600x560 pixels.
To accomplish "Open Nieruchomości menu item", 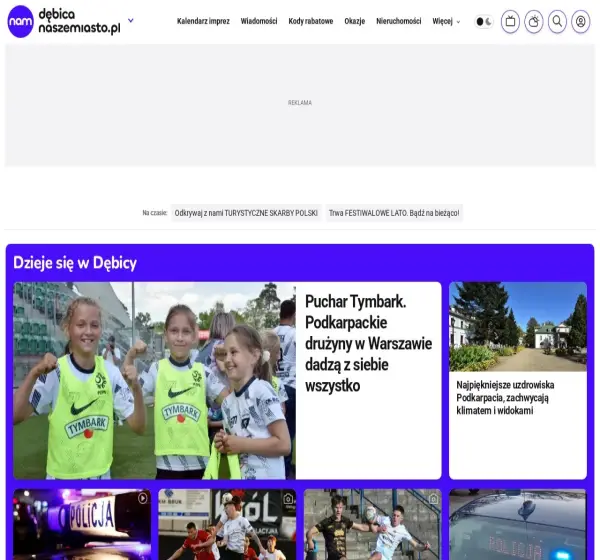I will coord(398,21).
